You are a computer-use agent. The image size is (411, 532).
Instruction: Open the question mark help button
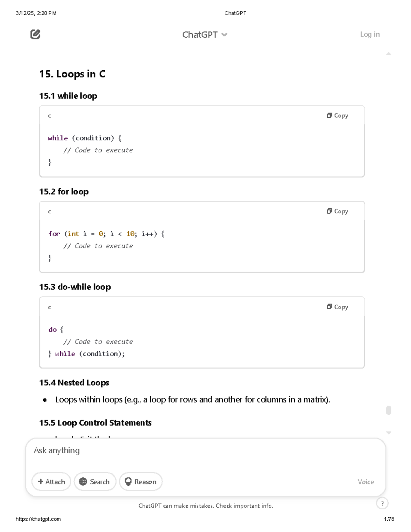pos(382,503)
